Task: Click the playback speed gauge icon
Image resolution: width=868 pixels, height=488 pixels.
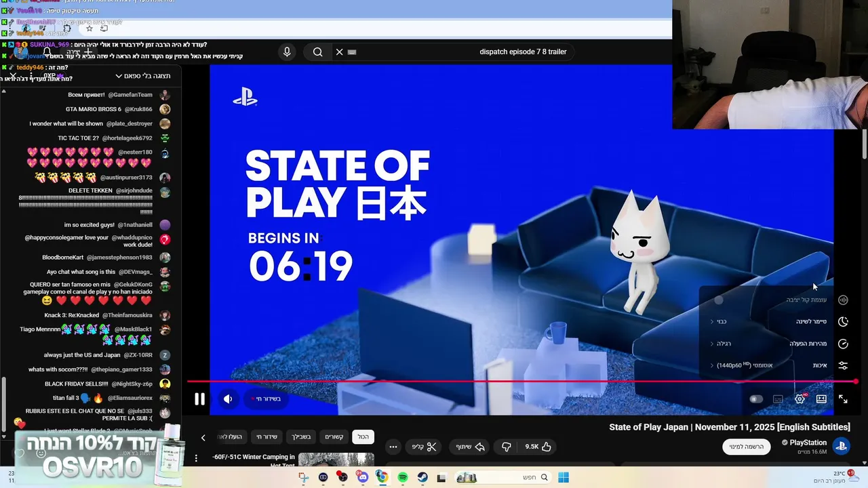Action: coord(843,344)
